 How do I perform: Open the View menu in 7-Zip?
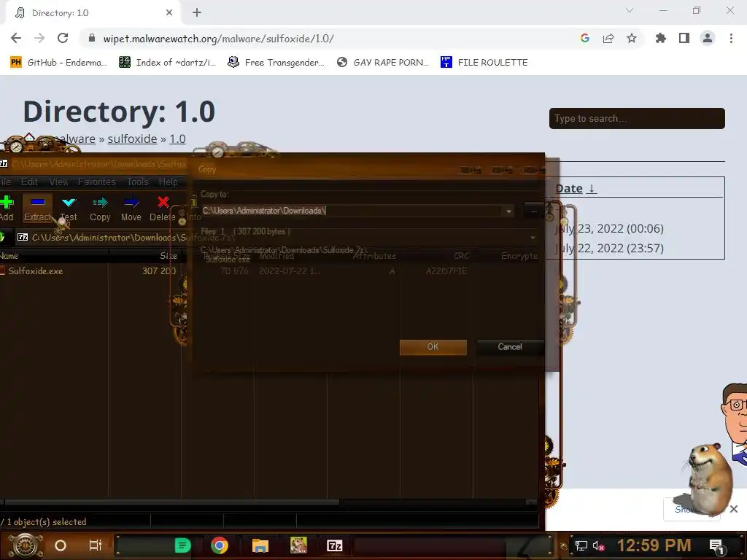pyautogui.click(x=58, y=182)
